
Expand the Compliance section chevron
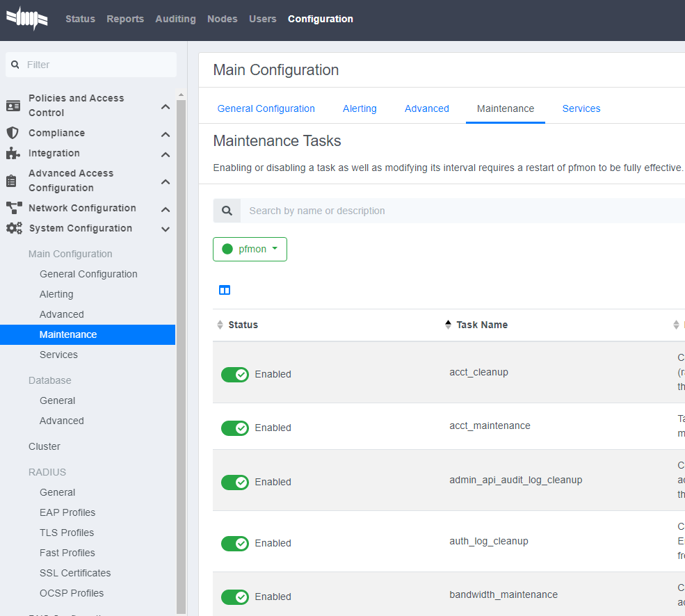[166, 133]
